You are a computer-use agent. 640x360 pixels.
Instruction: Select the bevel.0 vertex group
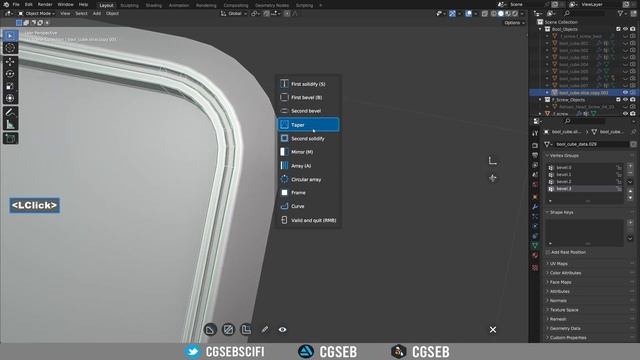click(585, 167)
